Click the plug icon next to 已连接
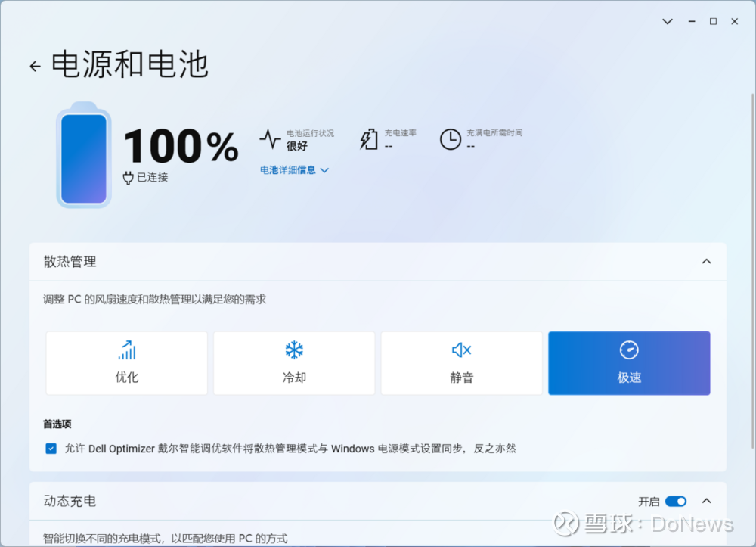 pos(128,178)
